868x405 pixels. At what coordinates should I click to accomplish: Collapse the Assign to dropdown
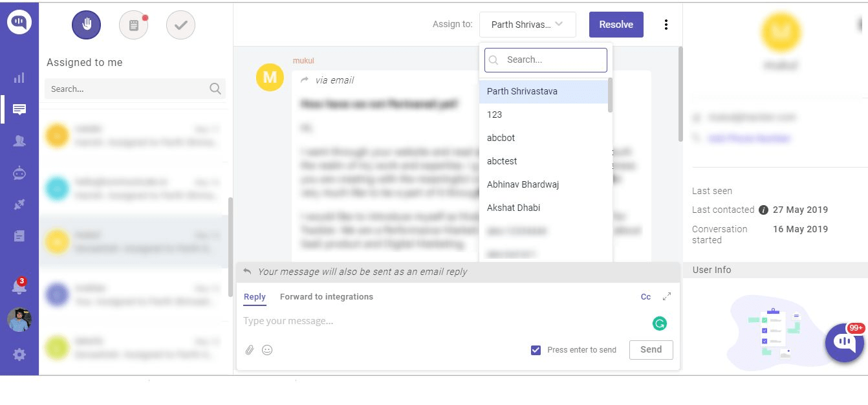click(x=528, y=25)
